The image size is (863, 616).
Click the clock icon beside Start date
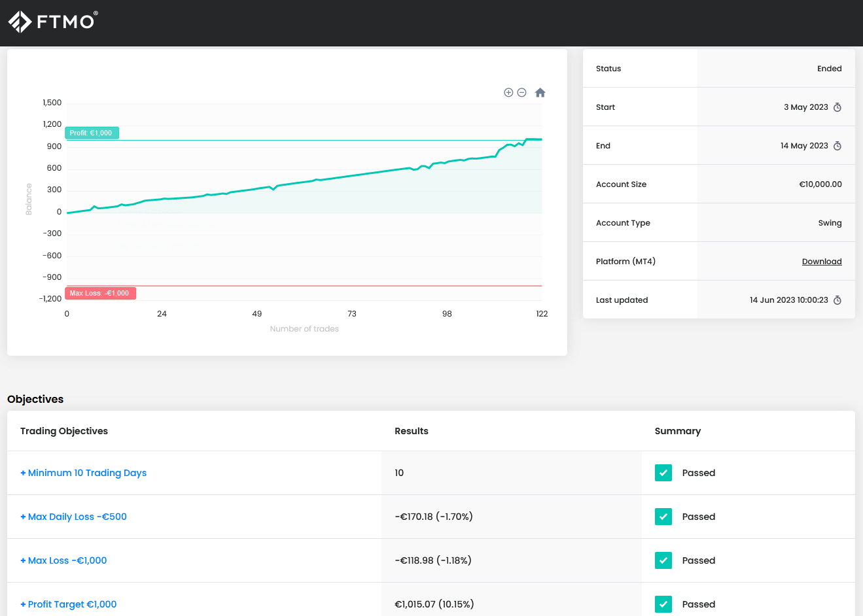[x=837, y=107]
